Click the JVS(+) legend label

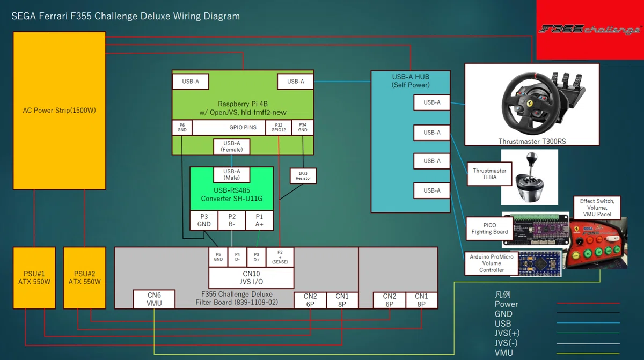[507, 333]
